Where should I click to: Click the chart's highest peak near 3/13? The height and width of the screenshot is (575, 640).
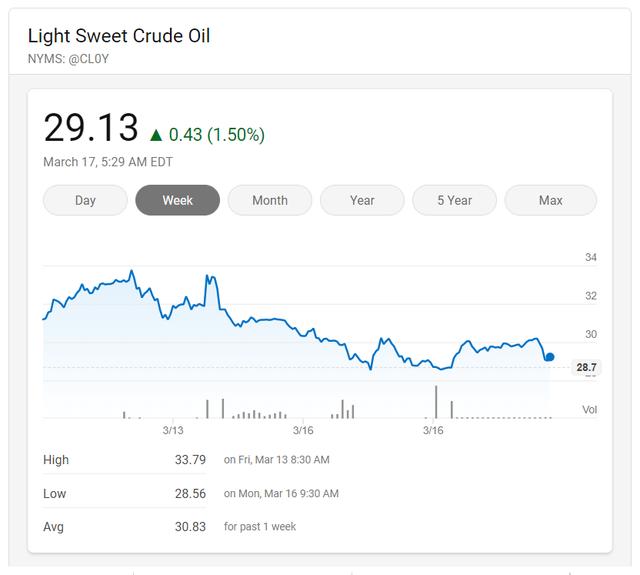132,271
